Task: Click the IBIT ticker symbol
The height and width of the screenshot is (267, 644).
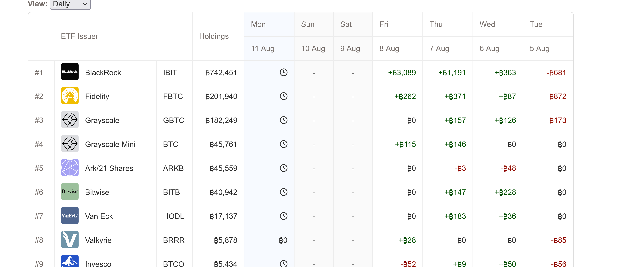Action: (170, 73)
